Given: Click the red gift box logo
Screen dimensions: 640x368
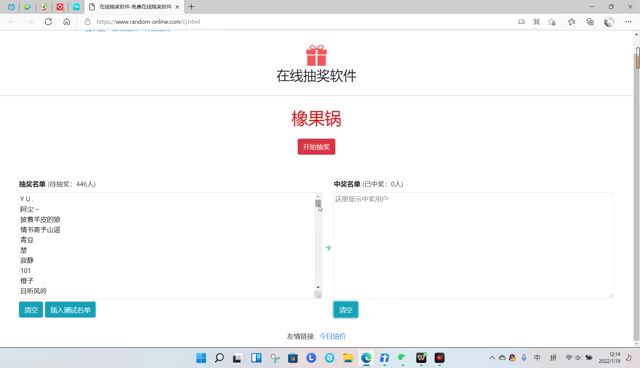Looking at the screenshot, I should click(x=316, y=55).
